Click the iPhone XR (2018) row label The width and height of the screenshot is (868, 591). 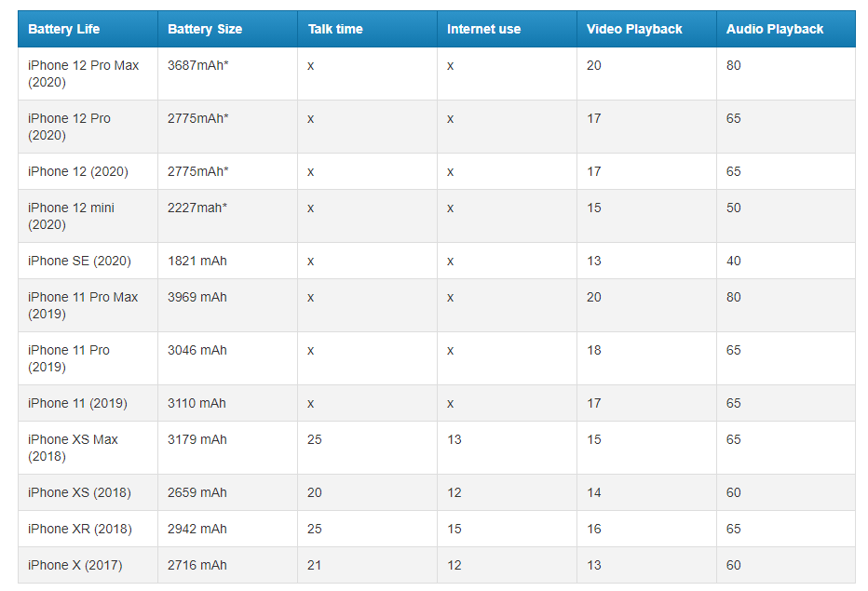pyautogui.click(x=79, y=529)
